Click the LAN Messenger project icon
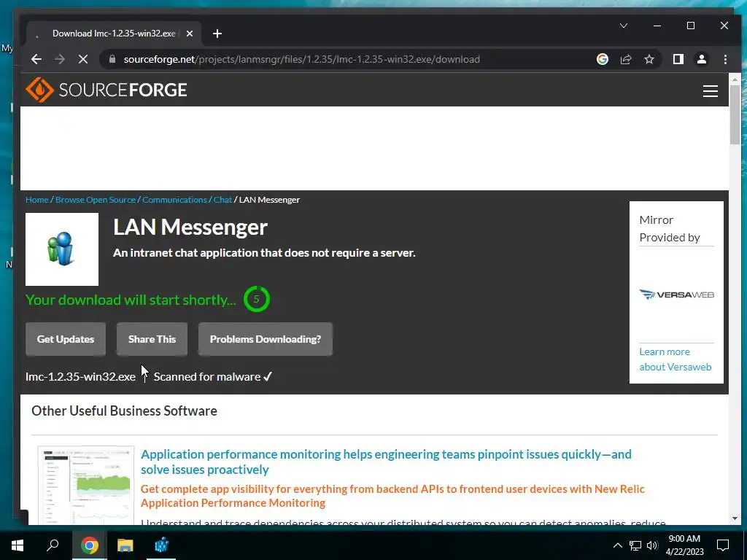The width and height of the screenshot is (747, 560). pyautogui.click(x=62, y=249)
